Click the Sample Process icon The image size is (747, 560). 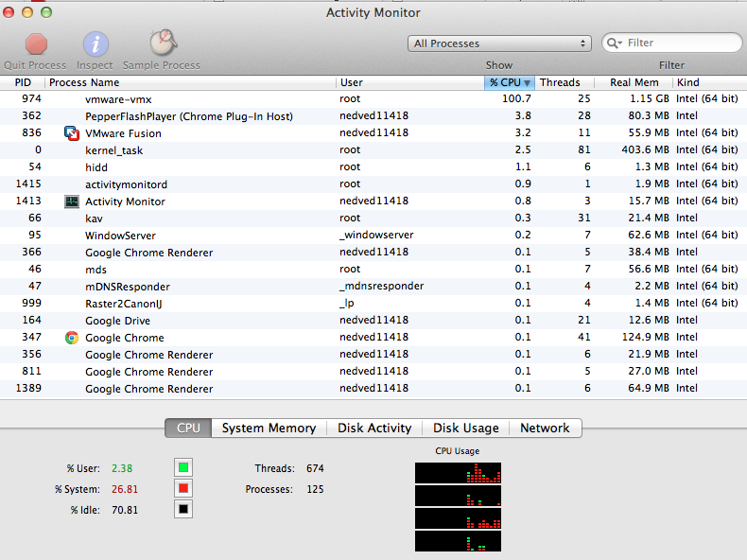(163, 43)
